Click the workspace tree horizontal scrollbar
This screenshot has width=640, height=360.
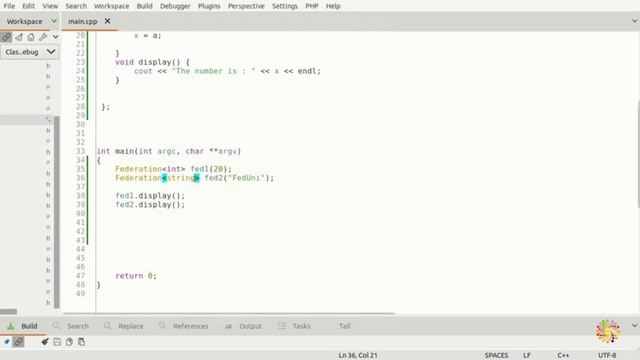(9, 312)
